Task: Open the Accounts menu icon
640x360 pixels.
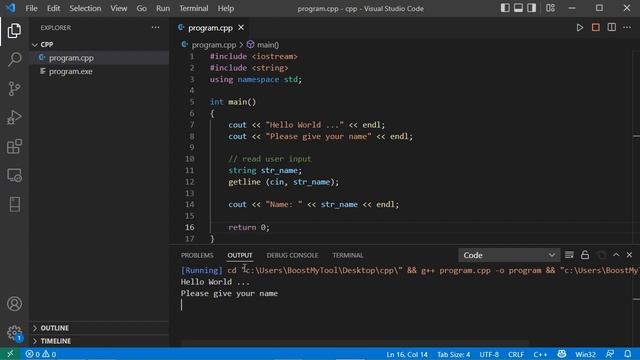Action: click(14, 304)
